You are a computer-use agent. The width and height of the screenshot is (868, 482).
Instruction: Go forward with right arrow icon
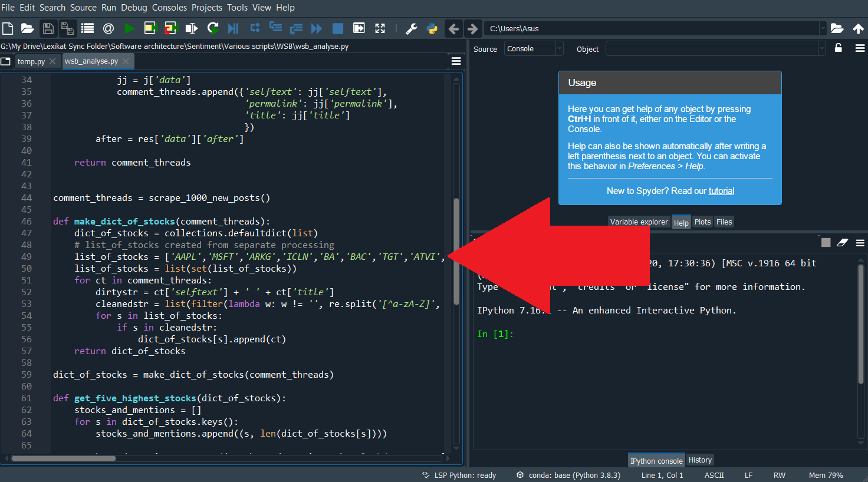coord(472,28)
